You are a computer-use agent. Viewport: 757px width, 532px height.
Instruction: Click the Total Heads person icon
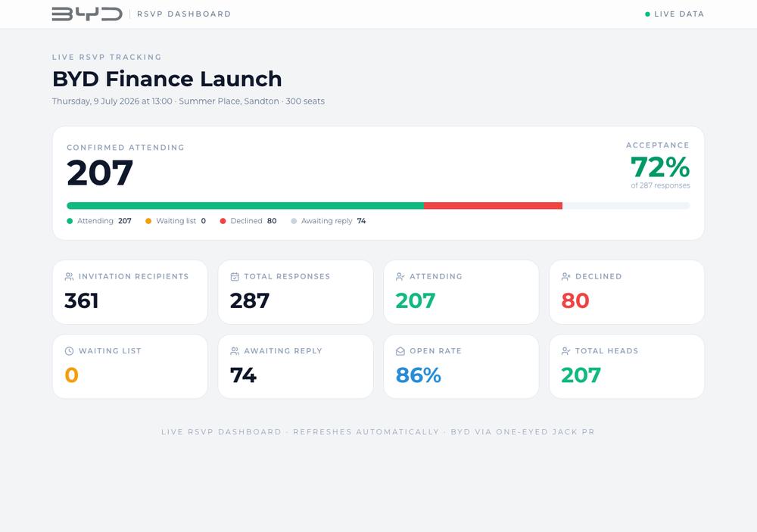[x=565, y=351]
